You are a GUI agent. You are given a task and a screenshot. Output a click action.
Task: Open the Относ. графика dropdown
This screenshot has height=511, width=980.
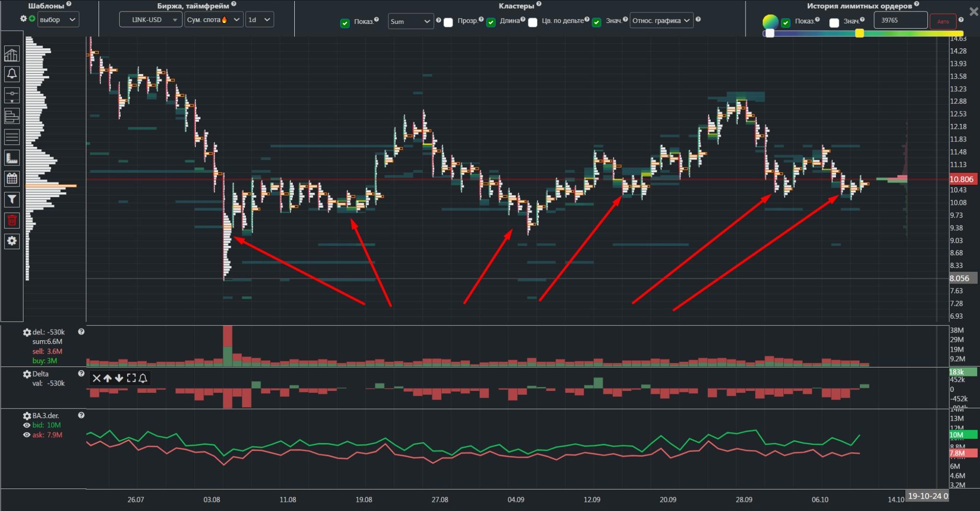[661, 21]
